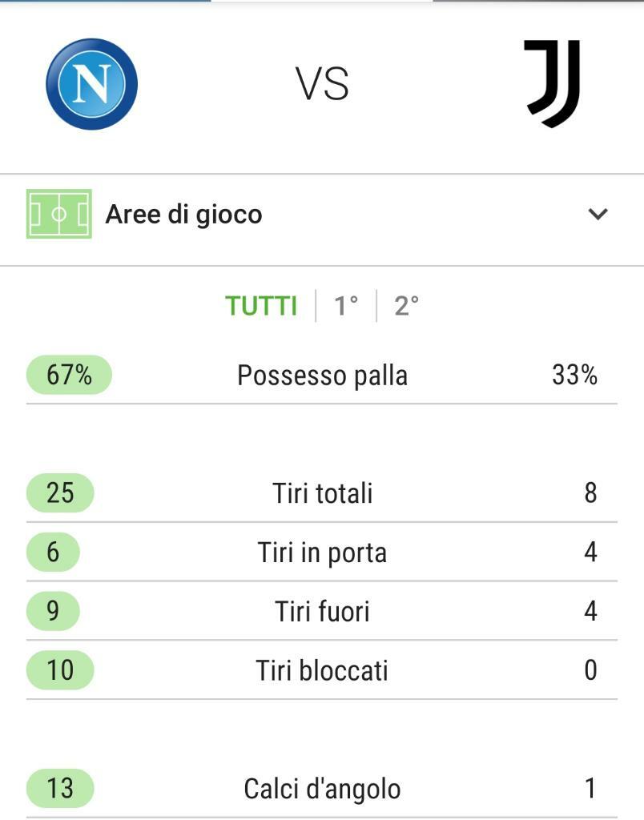This screenshot has width=644, height=820.
Task: Tap the Napoli team crest
Action: (91, 83)
